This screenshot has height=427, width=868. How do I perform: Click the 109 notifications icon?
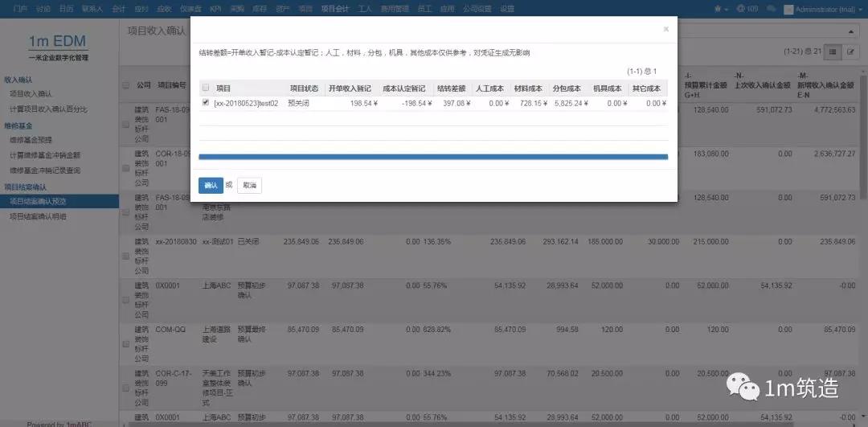tap(747, 9)
